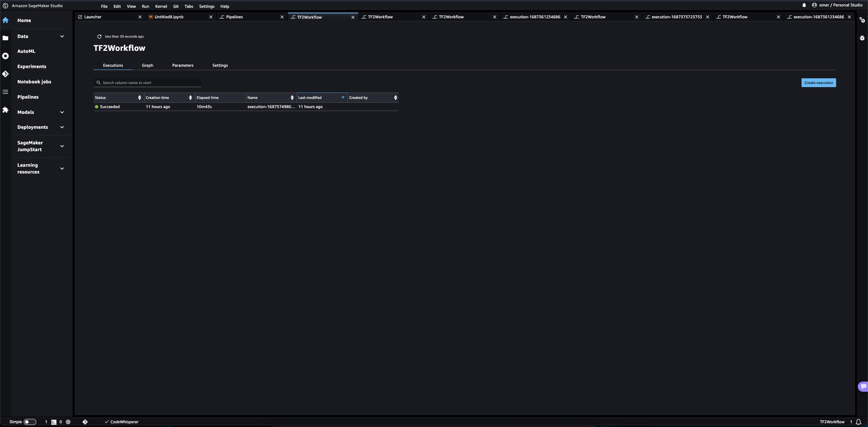Click the CodeWhisperer status item
868x427 pixels.
tap(122, 422)
